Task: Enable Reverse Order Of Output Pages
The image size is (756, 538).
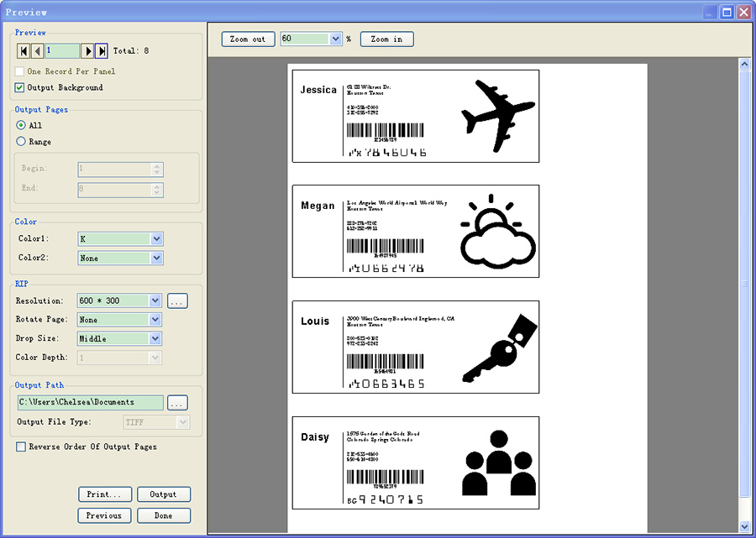Action: point(22,447)
